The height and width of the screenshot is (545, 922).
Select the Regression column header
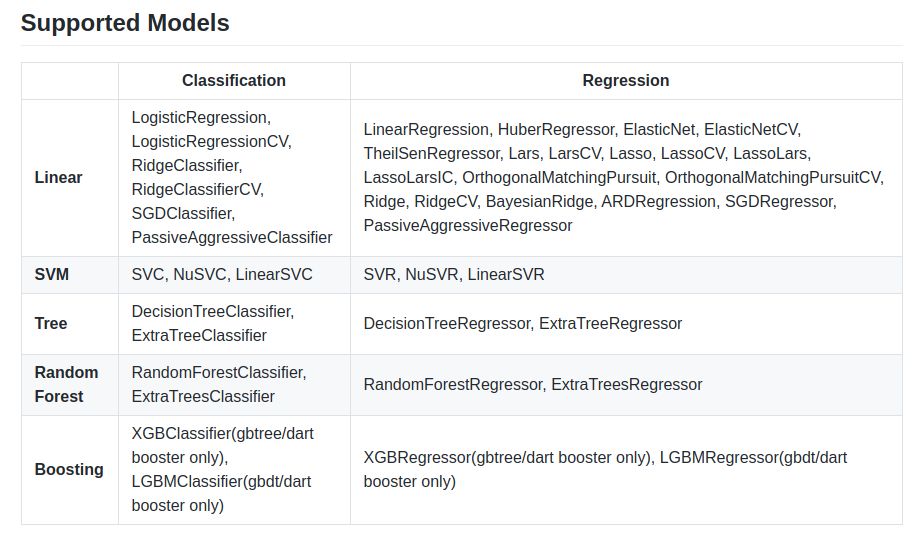pyautogui.click(x=626, y=81)
